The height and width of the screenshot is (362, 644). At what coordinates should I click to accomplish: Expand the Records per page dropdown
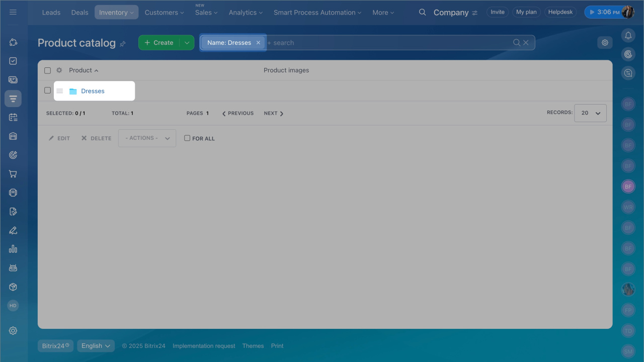[591, 113]
